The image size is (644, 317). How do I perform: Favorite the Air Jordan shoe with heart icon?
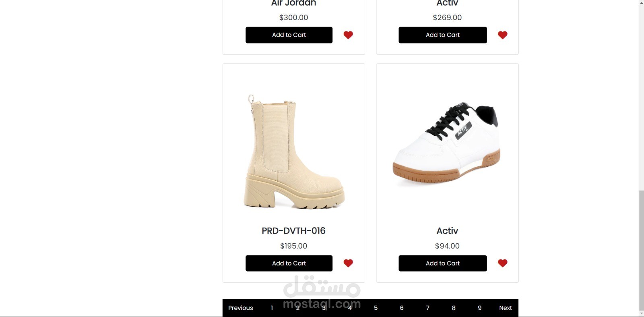point(348,35)
